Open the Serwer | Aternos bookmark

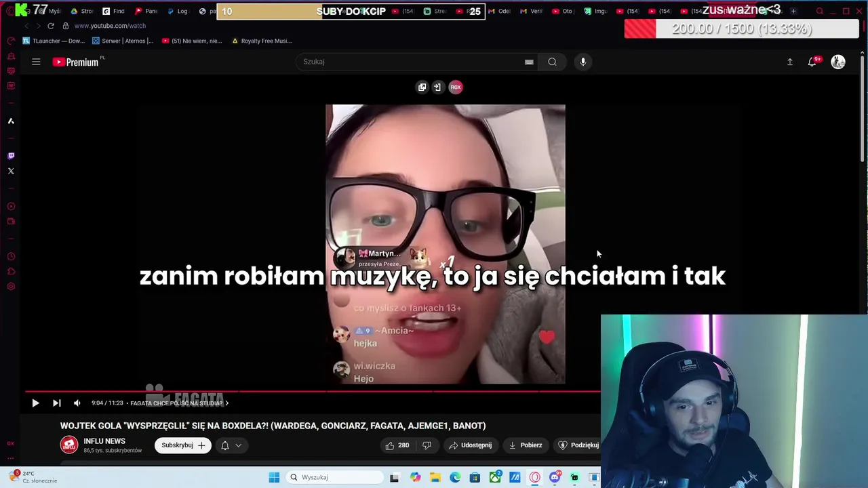coord(123,41)
